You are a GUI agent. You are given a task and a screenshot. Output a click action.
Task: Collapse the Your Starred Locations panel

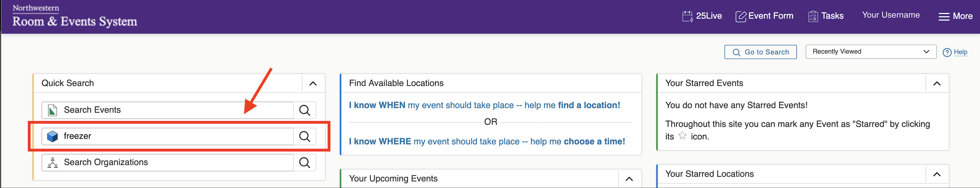(x=937, y=174)
